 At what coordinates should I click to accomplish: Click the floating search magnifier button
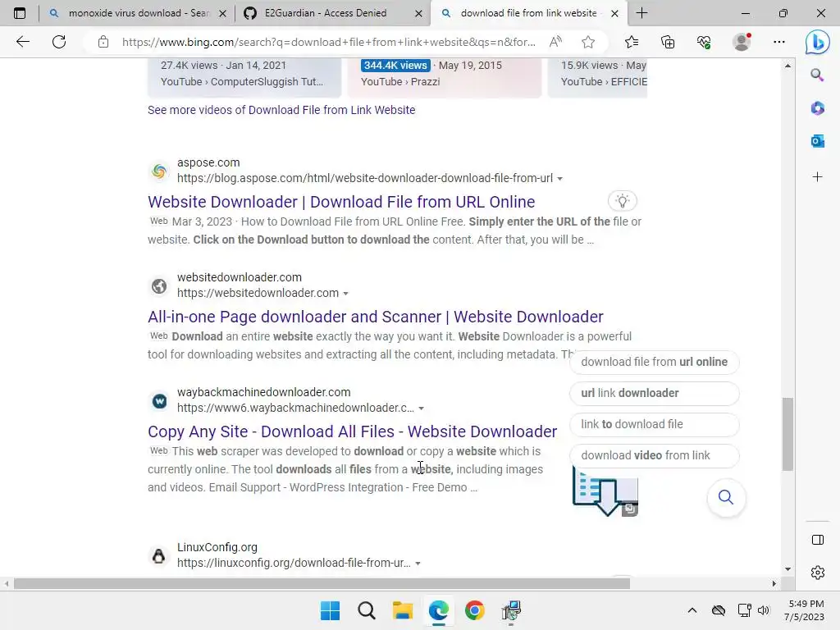(726, 497)
